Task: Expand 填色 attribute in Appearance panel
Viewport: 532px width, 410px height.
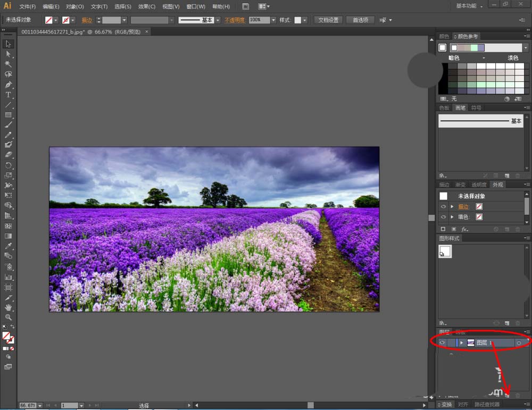Action: click(452, 217)
